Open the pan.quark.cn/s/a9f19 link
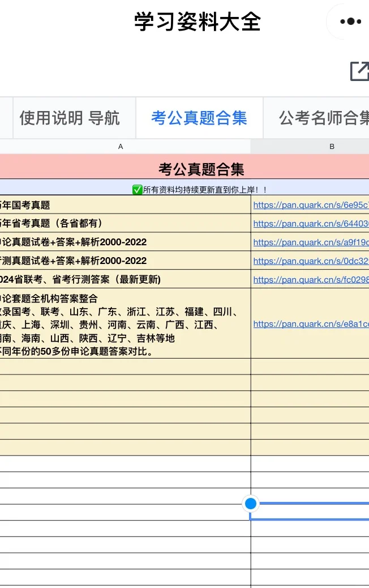Image resolution: width=369 pixels, height=588 pixels. (311, 242)
